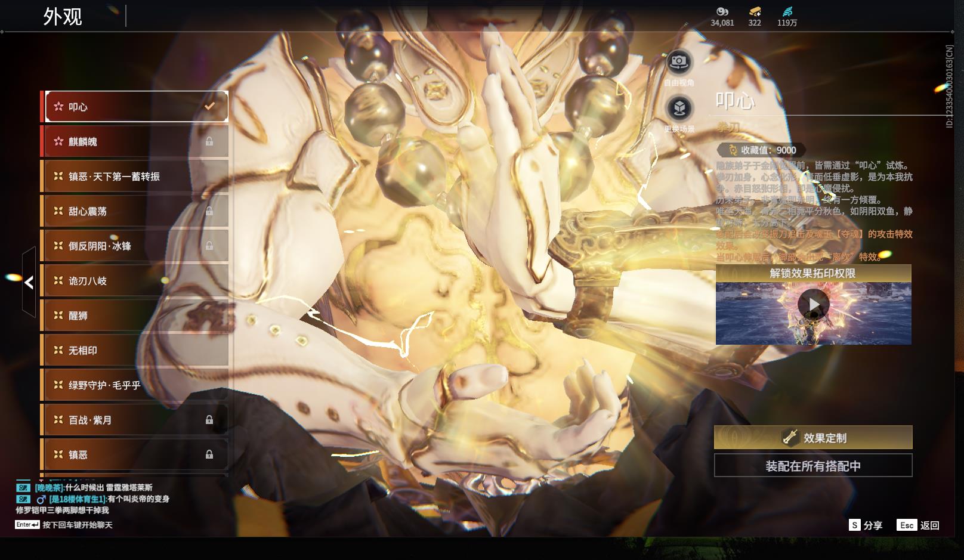Click the lock icon on the 甜心震荡 row
Screen dimensions: 964x560
click(x=209, y=211)
